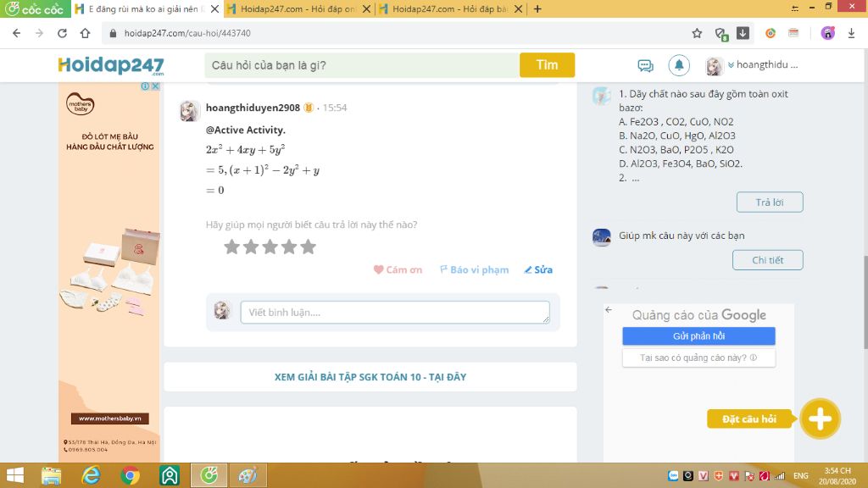
Task: Open the browser downloads arrow icon
Action: 851,33
